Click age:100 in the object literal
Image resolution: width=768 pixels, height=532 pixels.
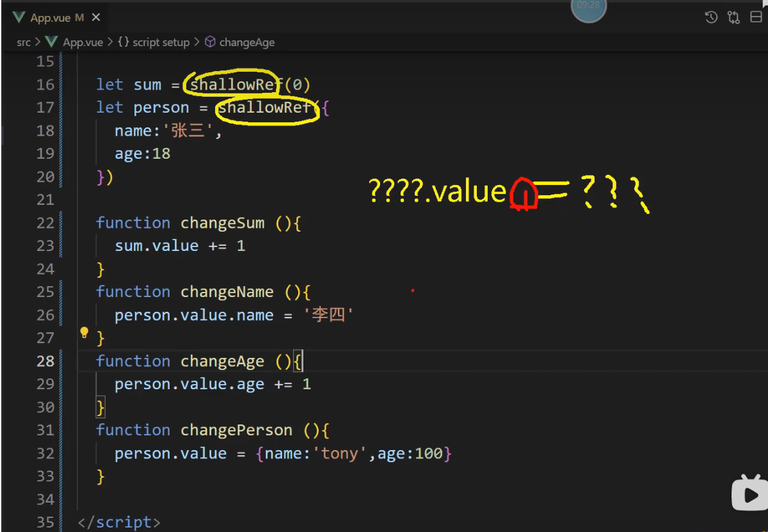(x=410, y=453)
